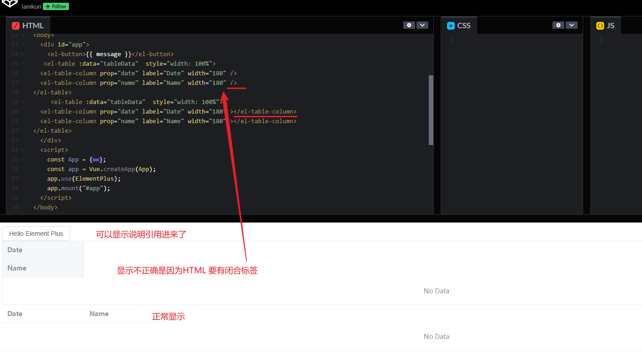Click the </div> closing tag on line 23
Screen dimensions: 642x364
coord(51,140)
